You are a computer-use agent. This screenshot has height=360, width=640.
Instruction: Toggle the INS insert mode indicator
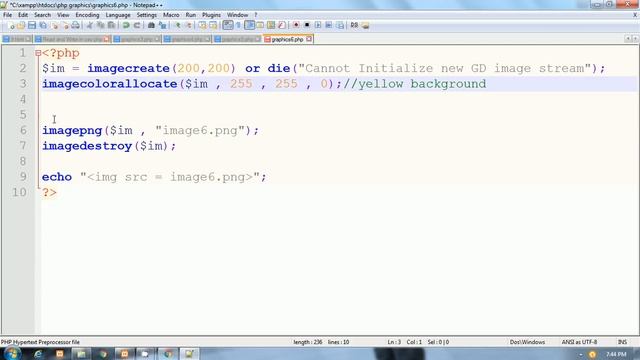tap(622, 342)
